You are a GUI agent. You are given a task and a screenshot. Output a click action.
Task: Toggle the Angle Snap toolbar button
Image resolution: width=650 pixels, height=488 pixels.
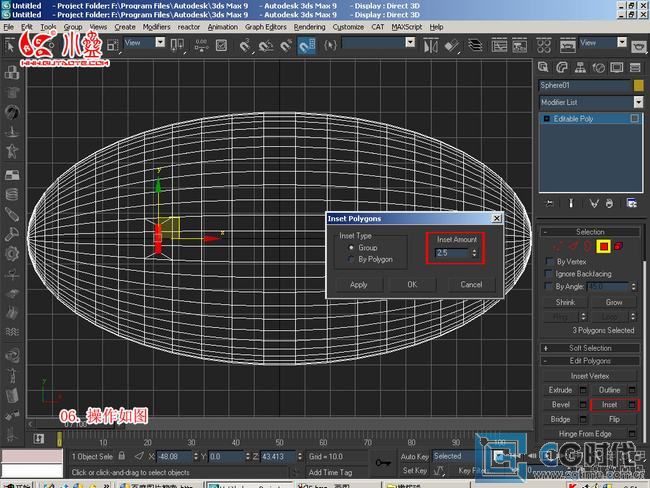266,45
